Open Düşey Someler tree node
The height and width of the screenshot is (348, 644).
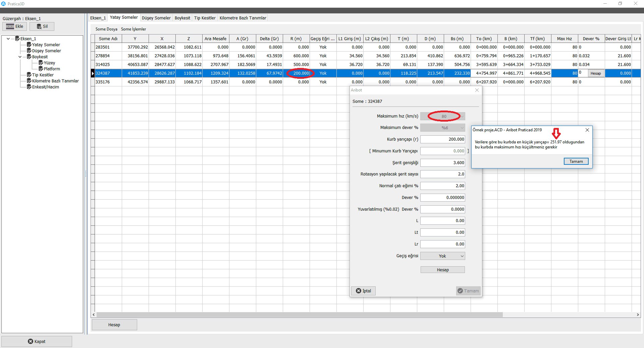pyautogui.click(x=46, y=51)
